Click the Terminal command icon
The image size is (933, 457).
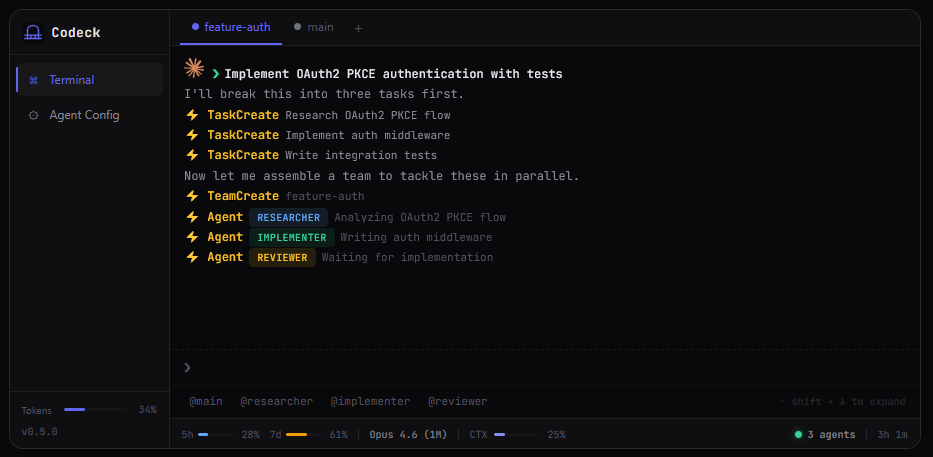33,80
